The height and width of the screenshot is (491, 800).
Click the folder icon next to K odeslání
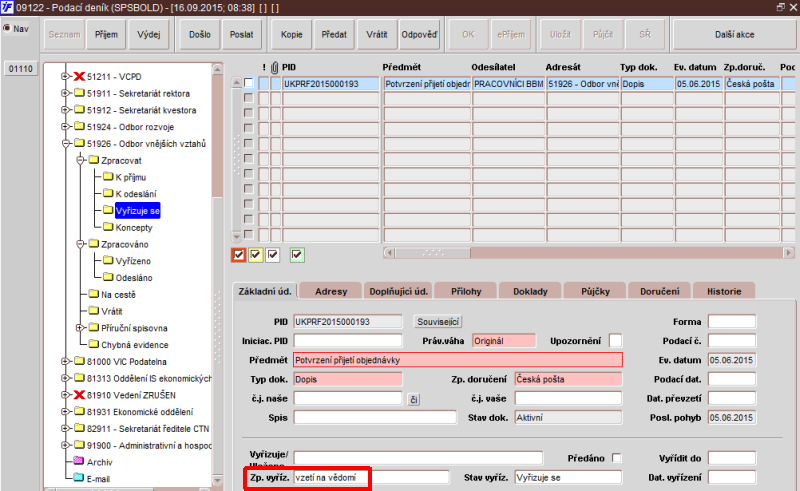(108, 193)
